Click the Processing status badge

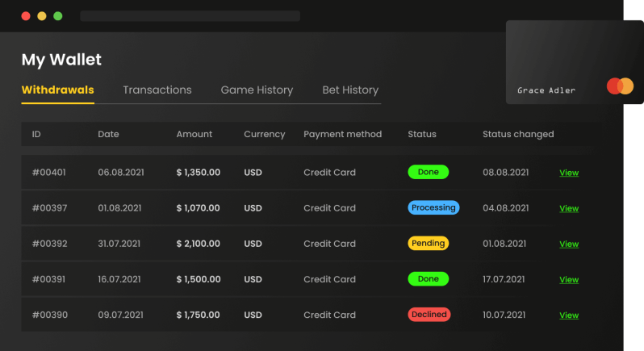coord(433,207)
